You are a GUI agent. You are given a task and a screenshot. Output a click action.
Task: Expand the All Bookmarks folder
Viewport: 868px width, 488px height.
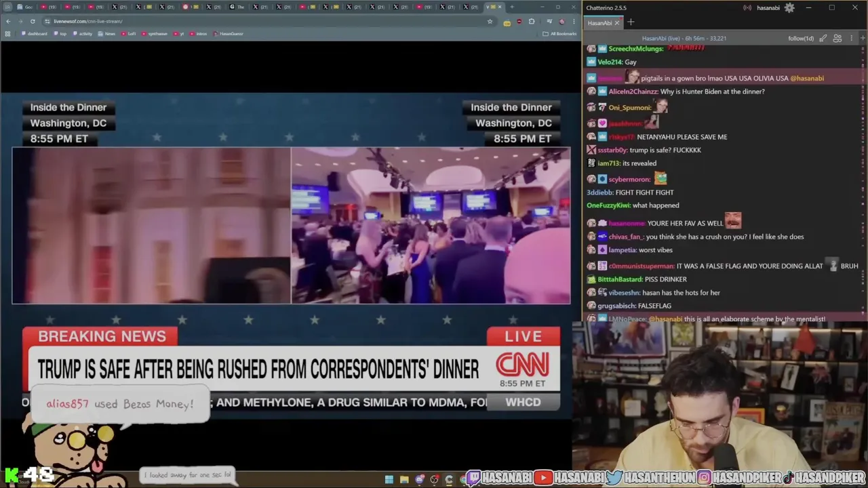point(559,33)
